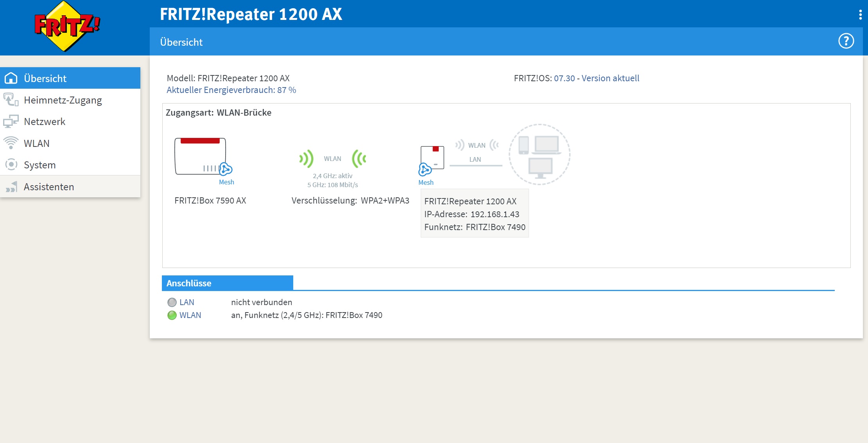Expand the Netzwerk menu section

(x=45, y=122)
